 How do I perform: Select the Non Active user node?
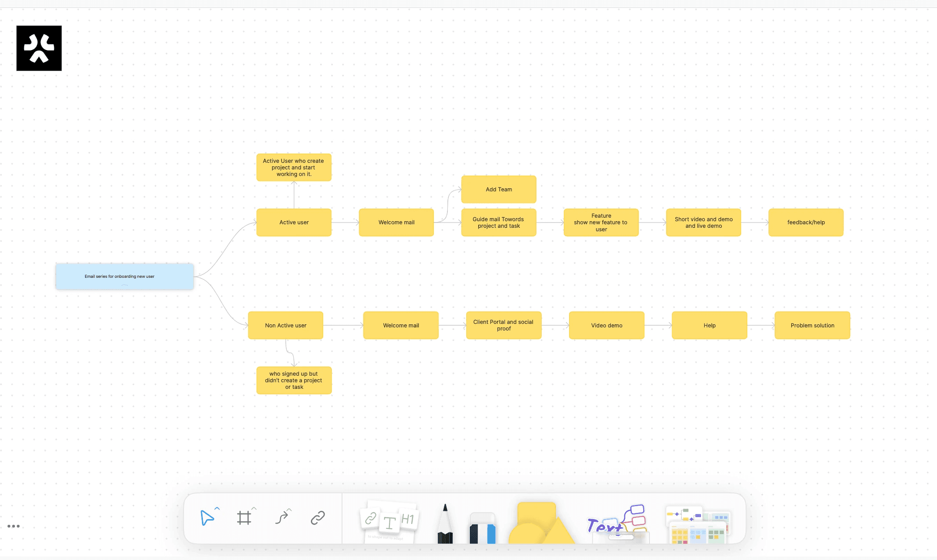(x=285, y=326)
